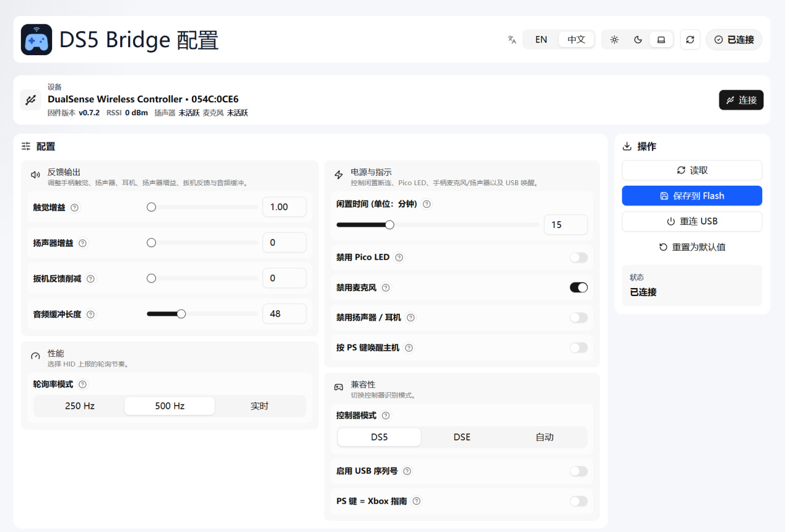785x532 pixels.
Task: Open help for 扬声器增益
Action: pyautogui.click(x=83, y=243)
